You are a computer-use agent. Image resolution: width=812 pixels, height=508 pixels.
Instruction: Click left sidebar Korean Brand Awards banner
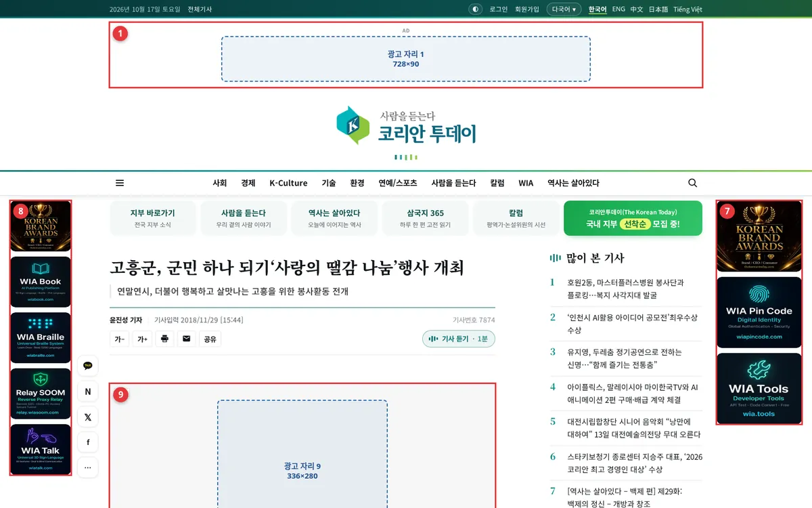41,226
